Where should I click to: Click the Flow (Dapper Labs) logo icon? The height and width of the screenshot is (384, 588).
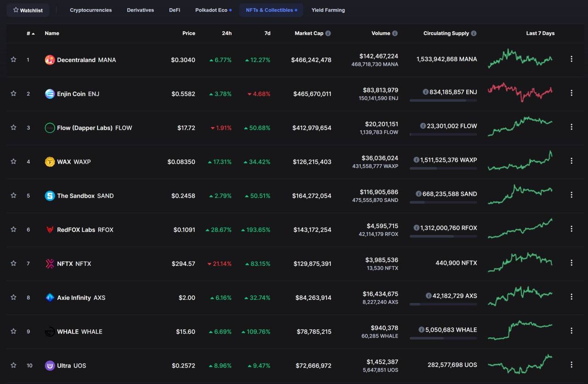(50, 128)
